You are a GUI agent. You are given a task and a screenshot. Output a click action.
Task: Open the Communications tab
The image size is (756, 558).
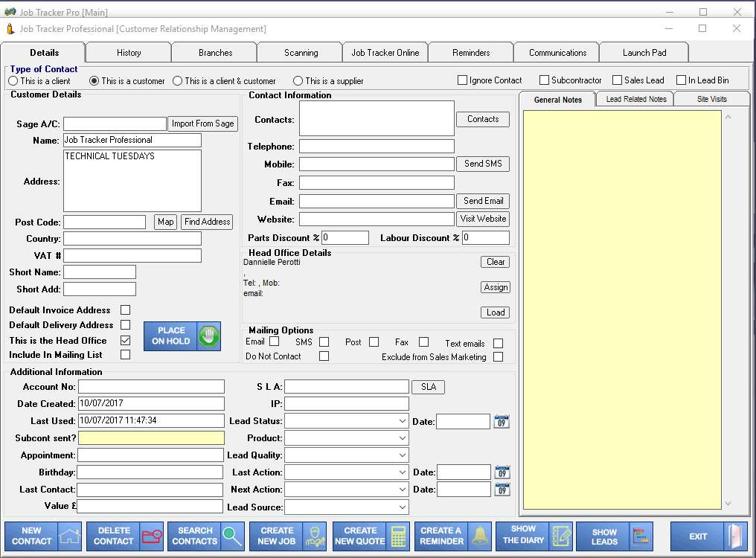pos(557,53)
